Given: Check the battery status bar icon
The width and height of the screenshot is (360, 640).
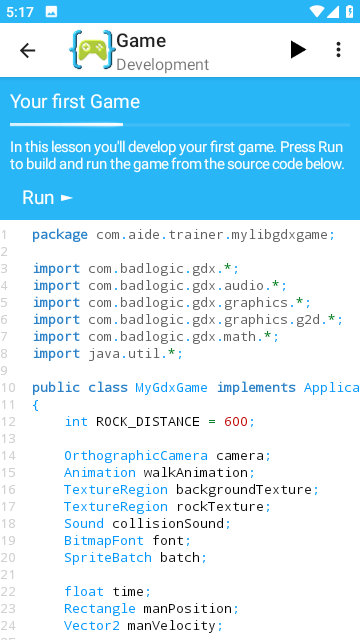Looking at the screenshot, I should coord(349,11).
